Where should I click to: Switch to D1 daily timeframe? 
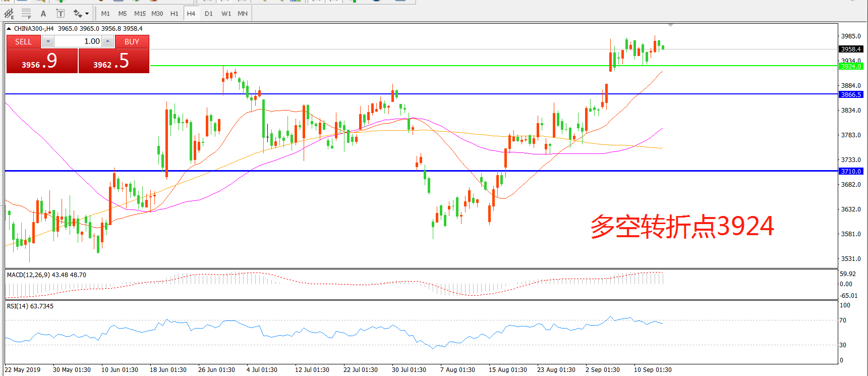click(209, 14)
